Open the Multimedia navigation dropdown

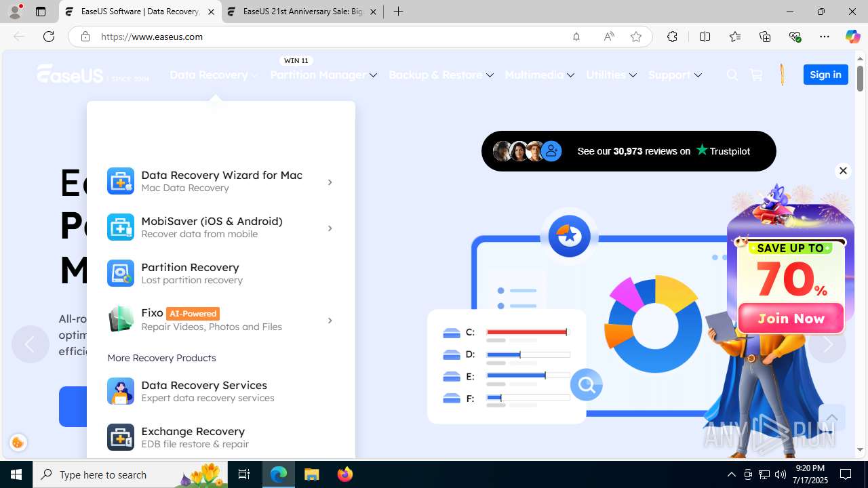point(540,75)
